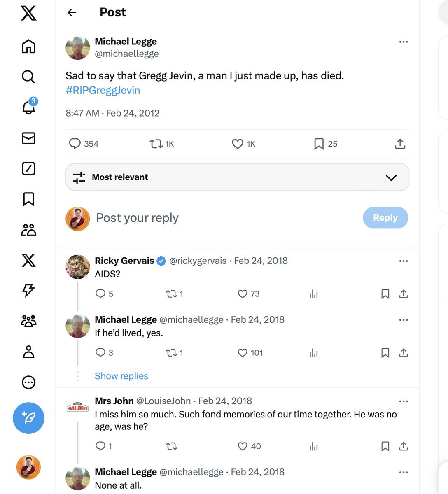View analytics on Ricky Gervais reply

point(314,294)
